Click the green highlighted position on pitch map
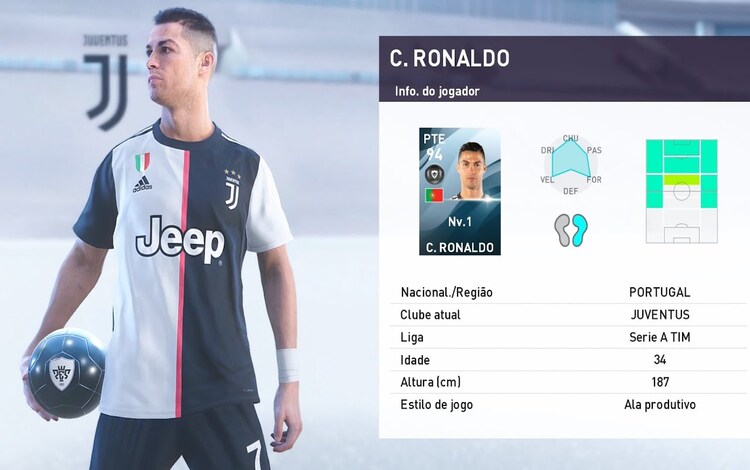Viewport: 750px width, 470px height. pos(682,180)
